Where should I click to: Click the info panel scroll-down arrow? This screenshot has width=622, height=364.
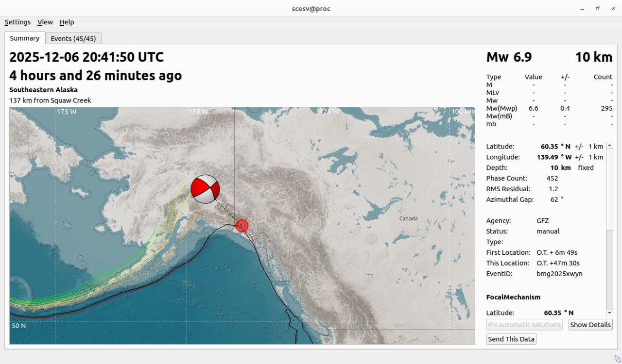(x=609, y=313)
